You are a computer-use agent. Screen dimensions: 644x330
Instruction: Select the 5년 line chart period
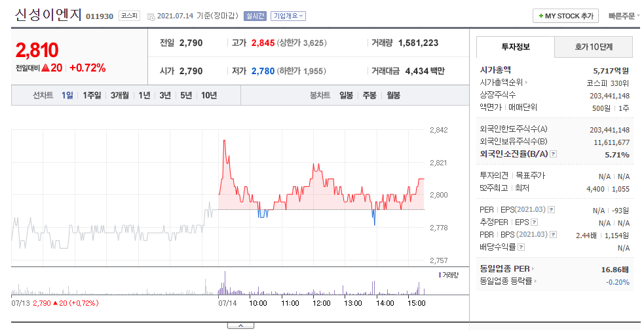186,96
